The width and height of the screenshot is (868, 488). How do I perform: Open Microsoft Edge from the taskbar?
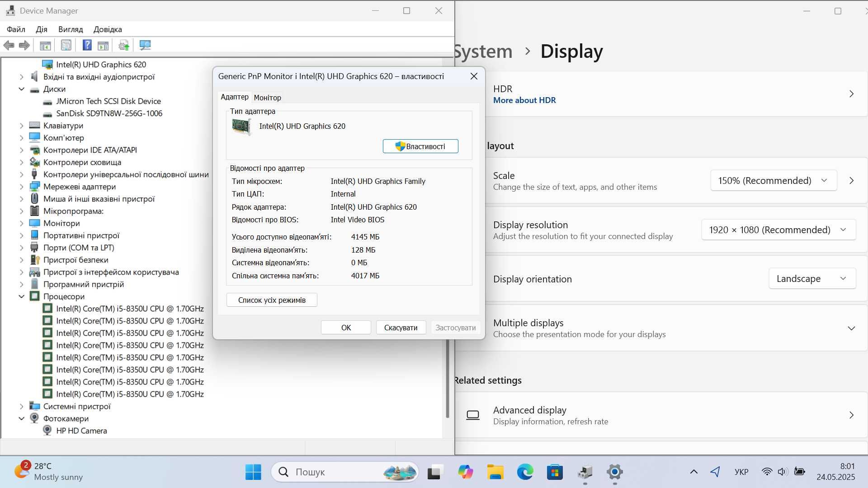525,472
